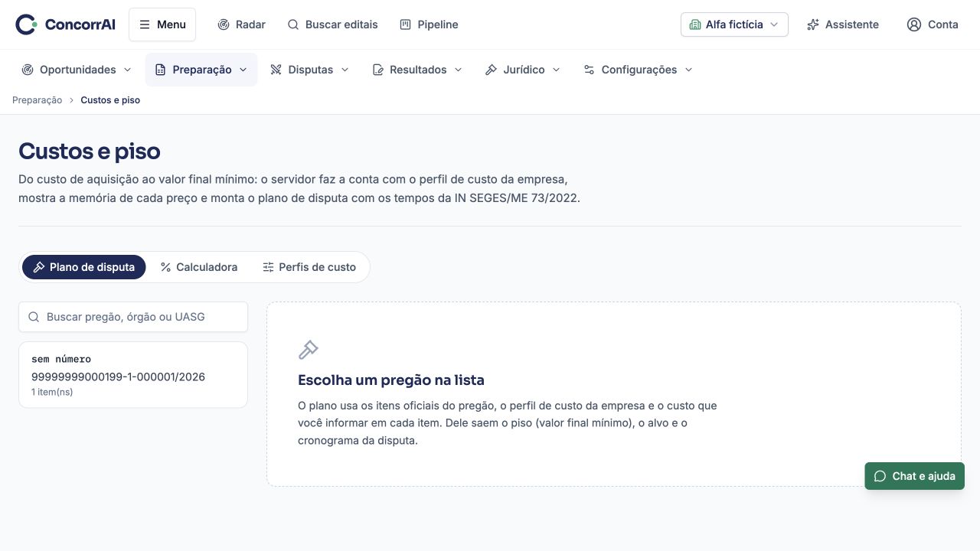This screenshot has width=980, height=551.
Task: Expand the Configurações menu chevron
Action: coord(688,70)
